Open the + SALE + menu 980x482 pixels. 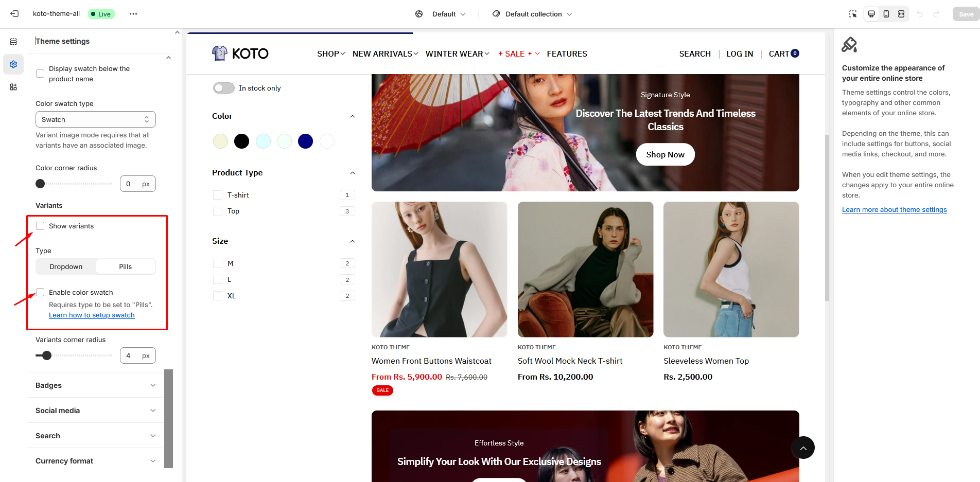(518, 53)
